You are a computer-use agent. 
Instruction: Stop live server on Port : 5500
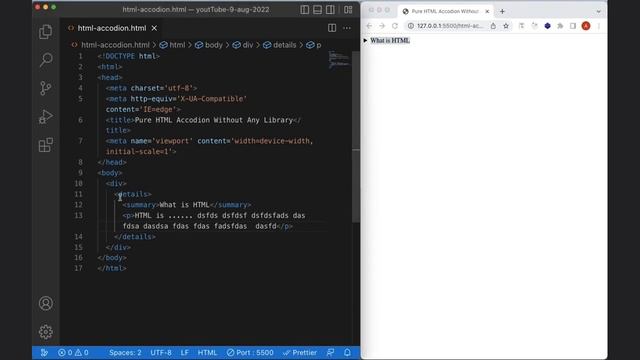(250, 353)
